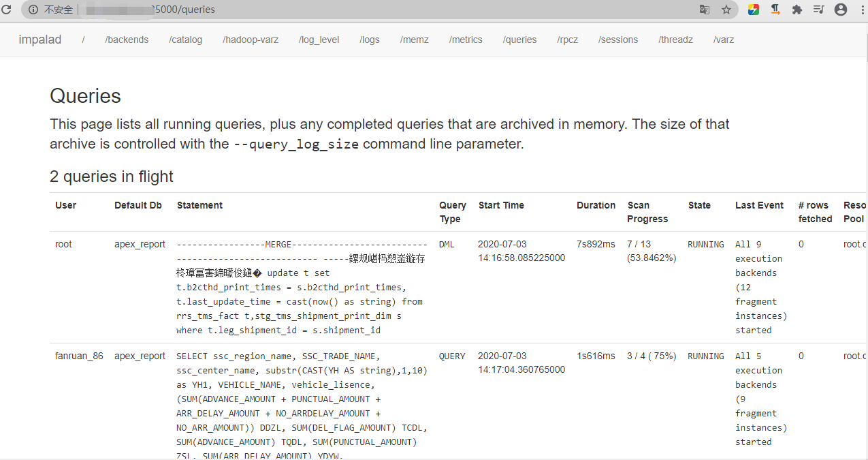Reload the page with the refresh icon
This screenshot has height=460, width=868.
(7, 10)
